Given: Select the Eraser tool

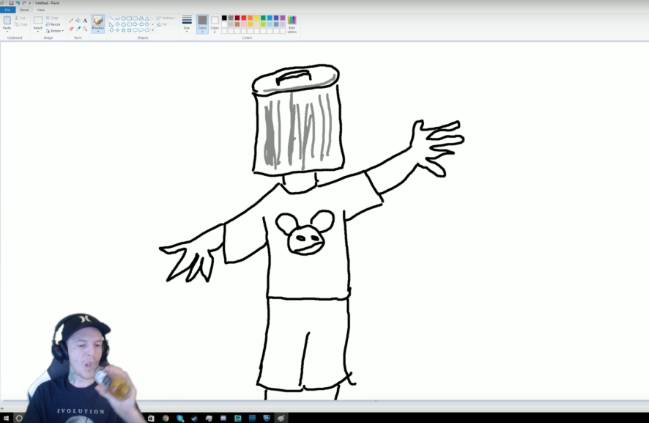Looking at the screenshot, I should tap(71, 29).
